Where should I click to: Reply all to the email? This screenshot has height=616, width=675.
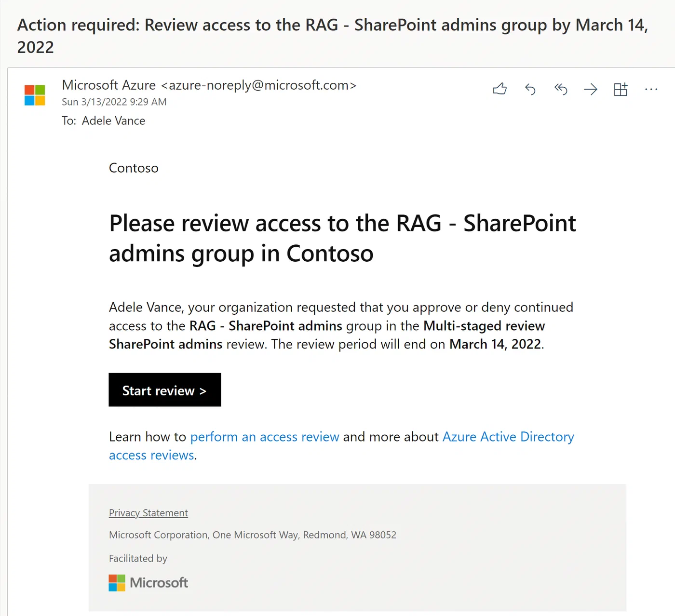pyautogui.click(x=561, y=89)
